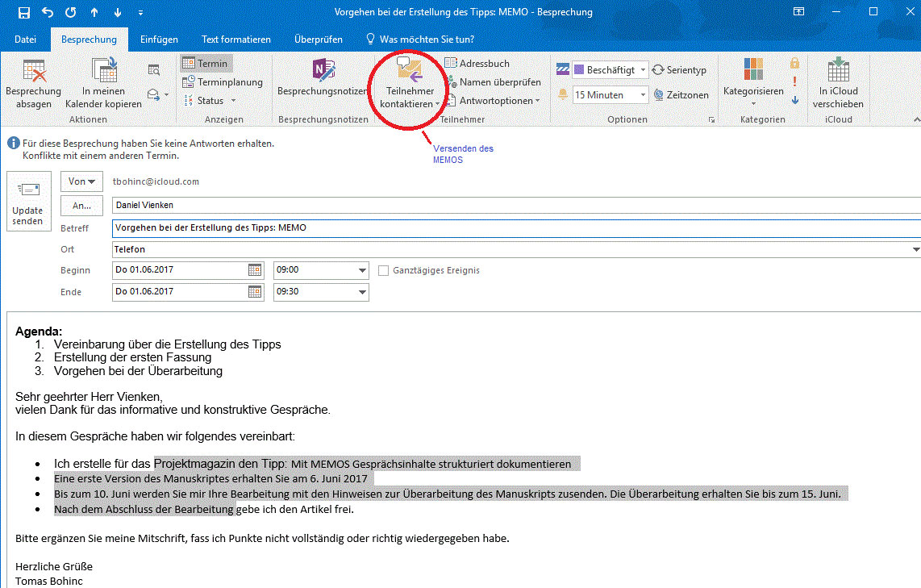Screen dimensions: 921x588
Task: Click the Kategorisieren color grid icon
Action: (x=753, y=70)
